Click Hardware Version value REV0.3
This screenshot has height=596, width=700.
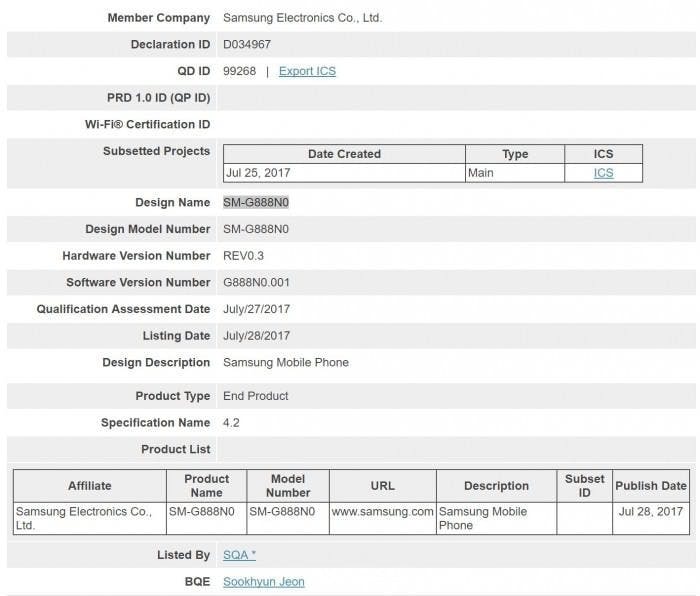click(243, 256)
